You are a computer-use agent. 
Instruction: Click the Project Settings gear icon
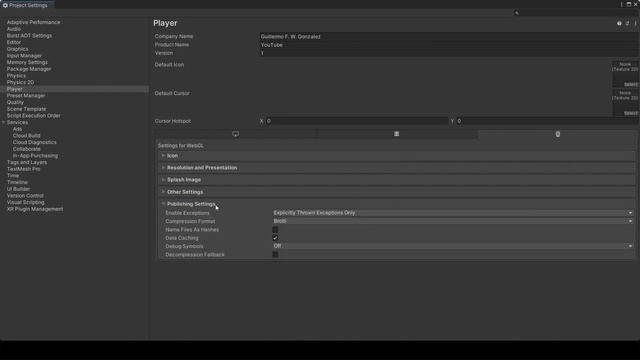[x=5, y=5]
